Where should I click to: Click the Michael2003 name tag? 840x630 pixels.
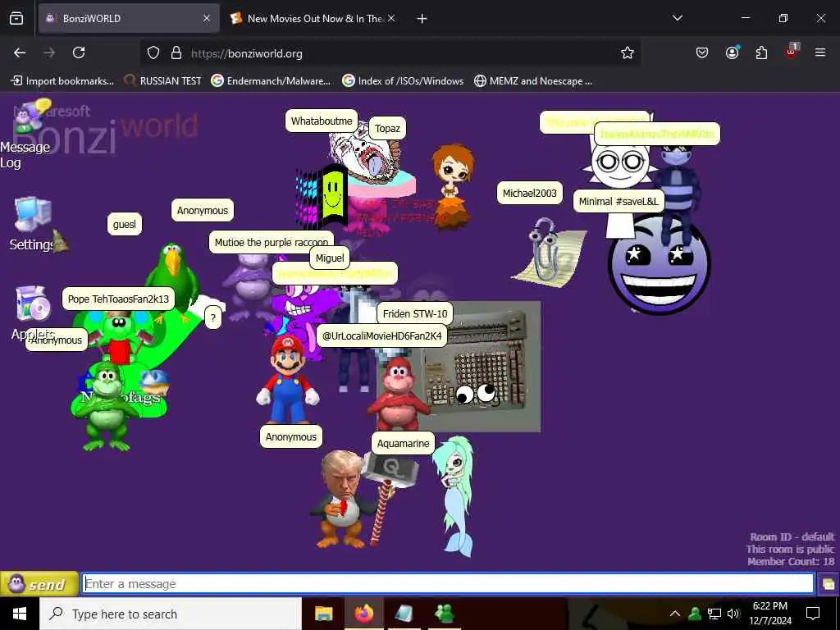530,194
